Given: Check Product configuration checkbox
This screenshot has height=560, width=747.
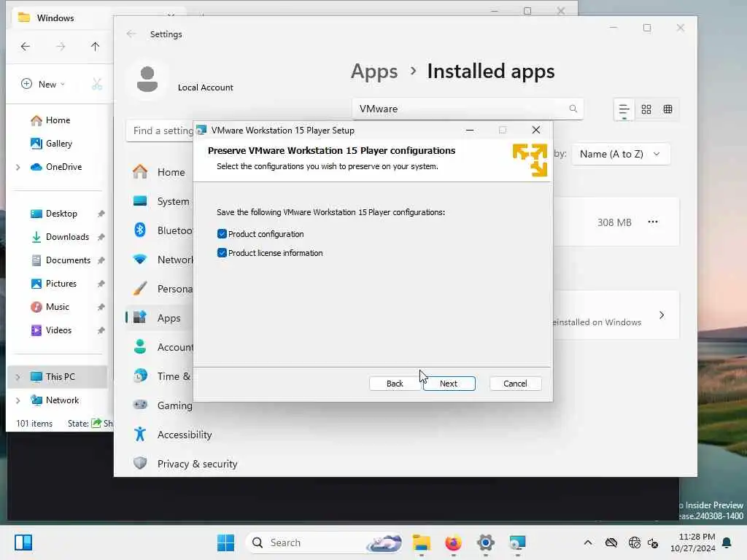Looking at the screenshot, I should pyautogui.click(x=222, y=234).
